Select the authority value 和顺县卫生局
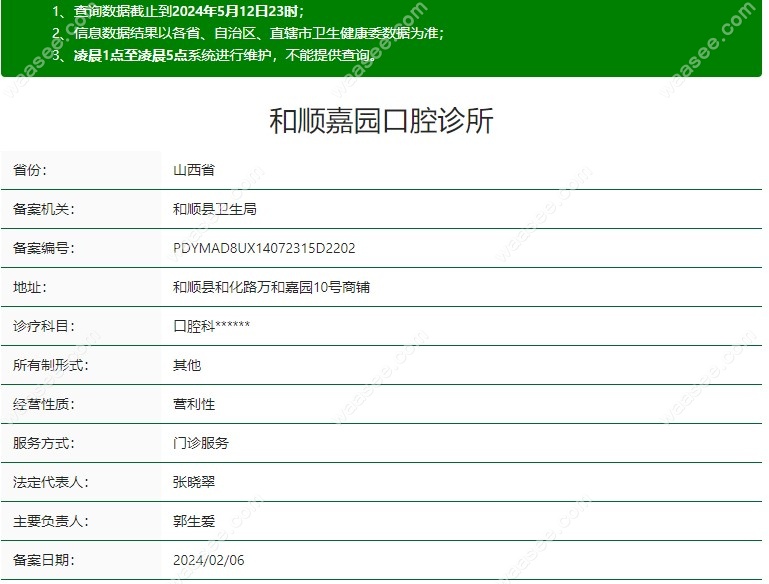The height and width of the screenshot is (584, 769). [x=215, y=209]
